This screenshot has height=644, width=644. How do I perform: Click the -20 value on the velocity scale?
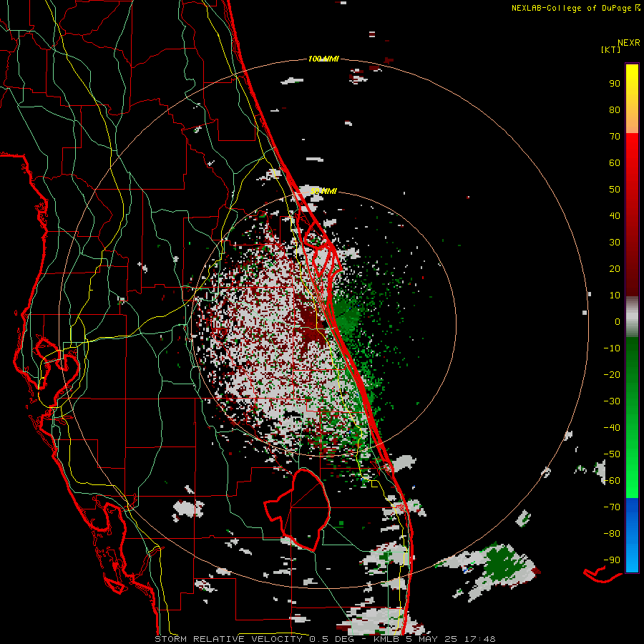coord(612,374)
